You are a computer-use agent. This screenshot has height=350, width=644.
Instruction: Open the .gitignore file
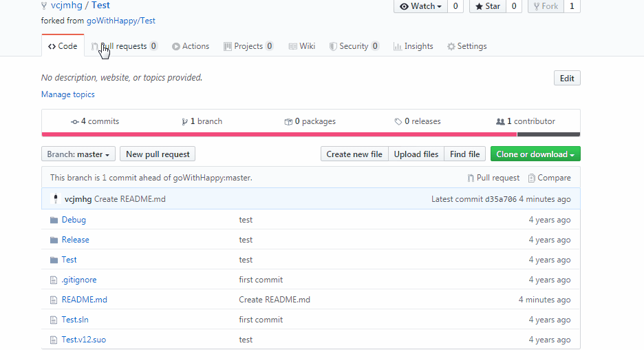click(x=79, y=280)
